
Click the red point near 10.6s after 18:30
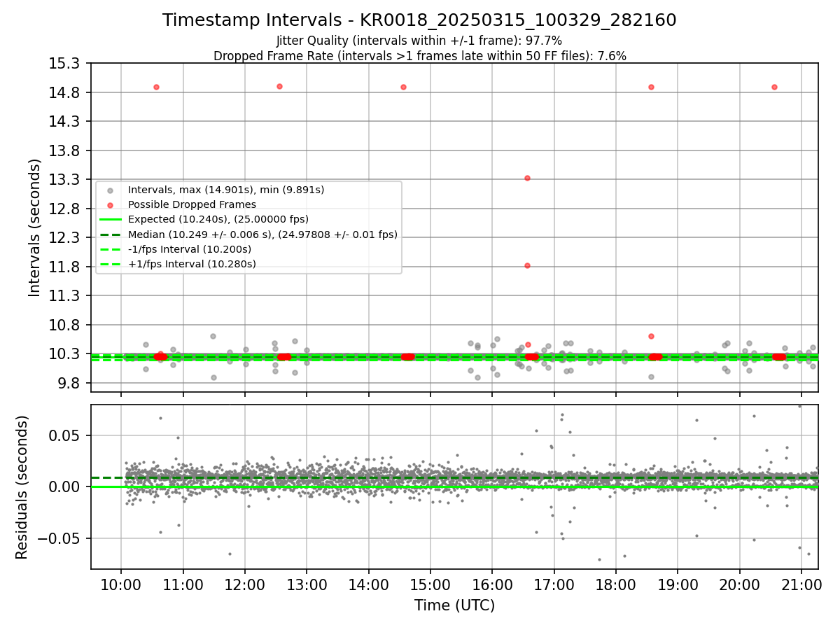[651, 336]
